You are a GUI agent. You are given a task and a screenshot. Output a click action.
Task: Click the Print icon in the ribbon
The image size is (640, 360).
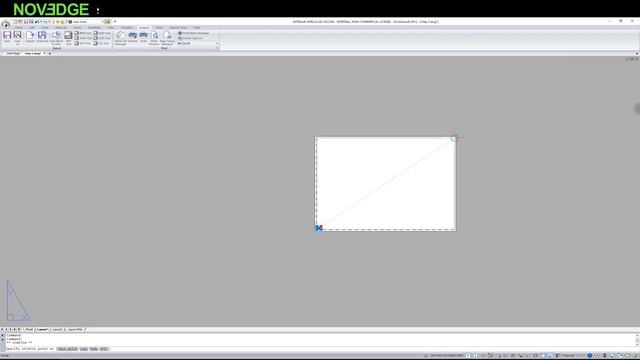143,37
